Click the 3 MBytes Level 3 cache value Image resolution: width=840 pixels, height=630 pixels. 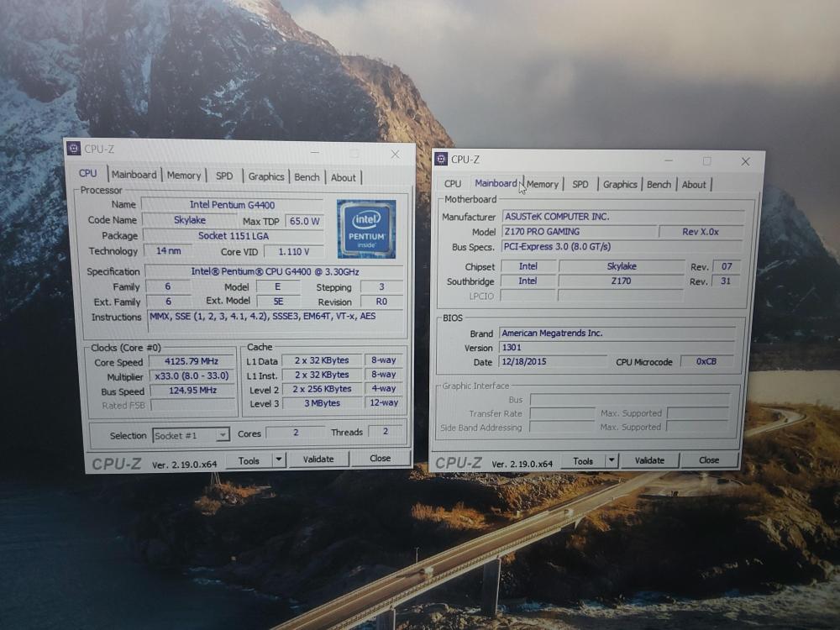pos(322,403)
